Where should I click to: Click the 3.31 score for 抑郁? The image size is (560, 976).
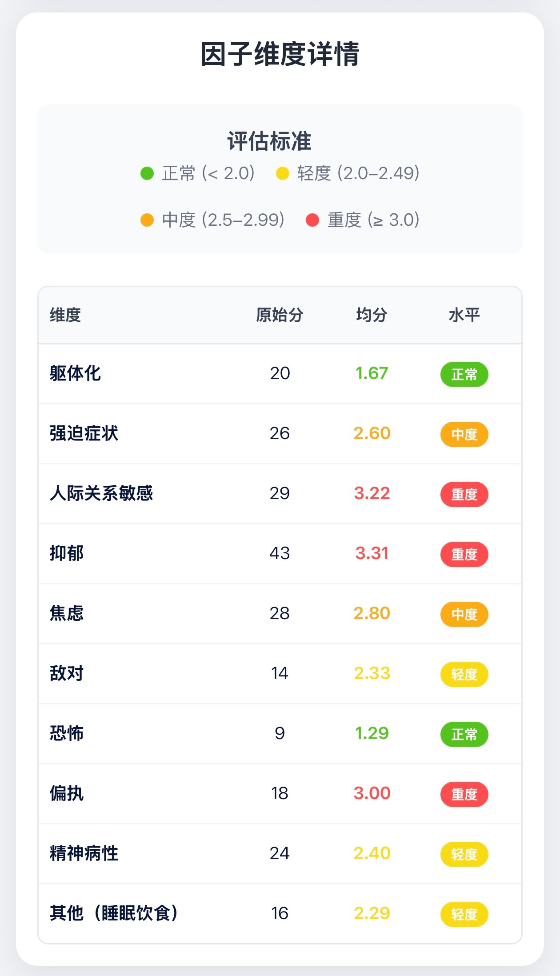pos(372,553)
